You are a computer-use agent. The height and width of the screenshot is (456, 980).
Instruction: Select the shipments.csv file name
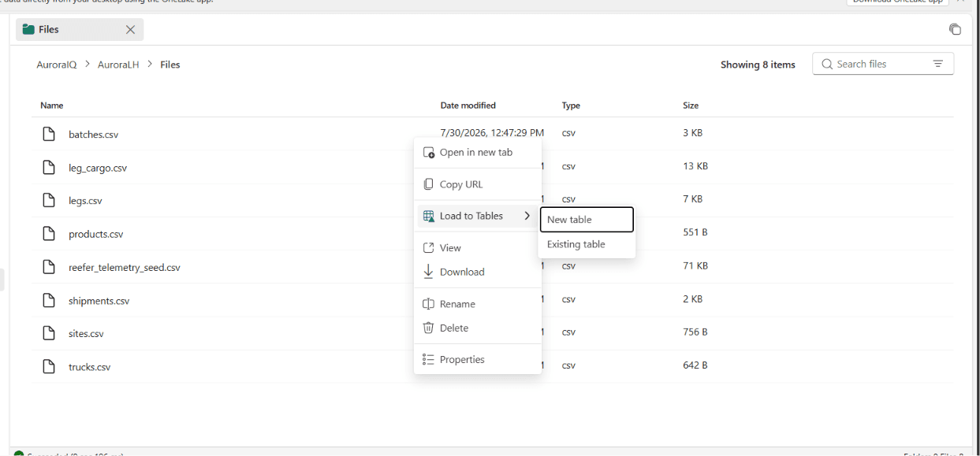[x=99, y=301]
